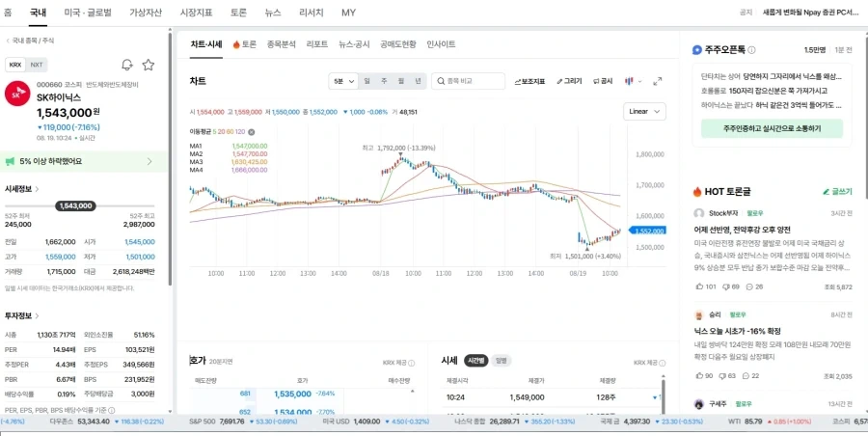Screen dimensions: 868x436
Task: Click the 1,552,000 current price axis label
Action: click(x=649, y=231)
